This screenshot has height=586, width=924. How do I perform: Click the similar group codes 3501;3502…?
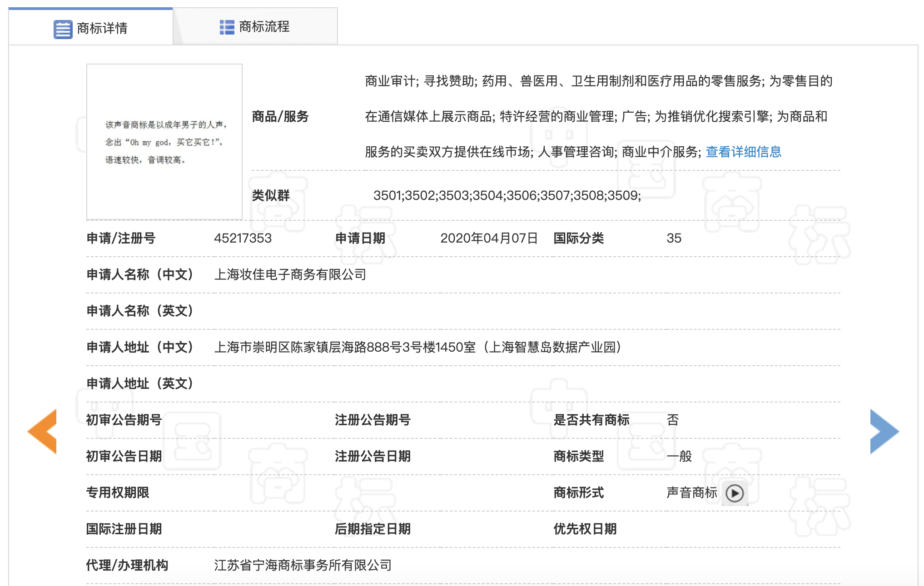(507, 196)
